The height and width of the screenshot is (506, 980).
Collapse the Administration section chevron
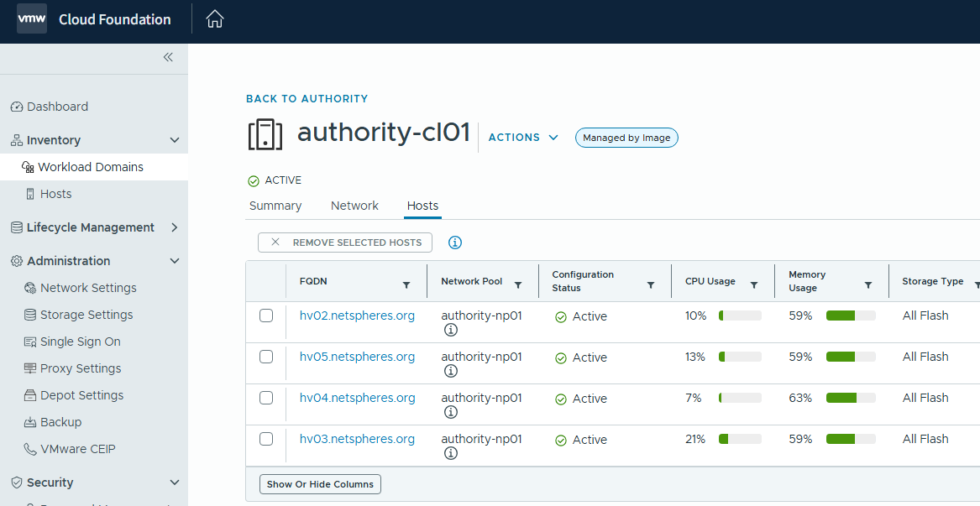[x=175, y=261]
